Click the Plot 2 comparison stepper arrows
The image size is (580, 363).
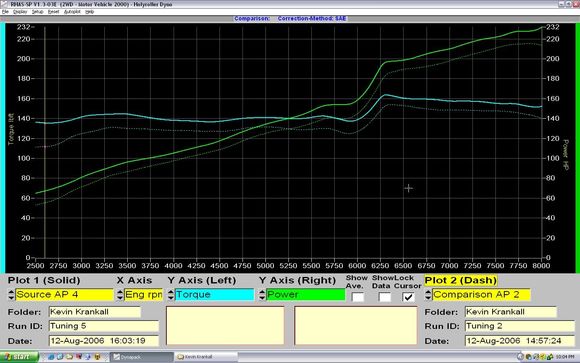tap(428, 295)
